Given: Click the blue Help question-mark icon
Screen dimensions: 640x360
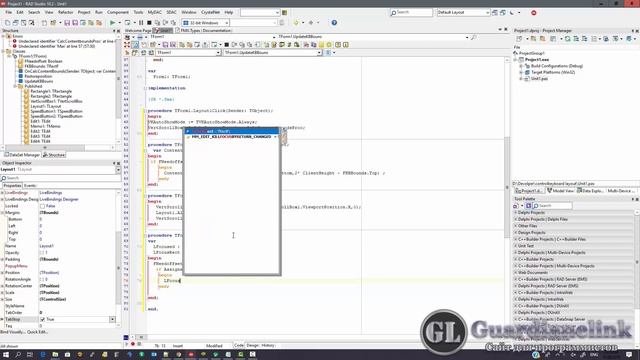Looking at the screenshot, I should (x=334, y=23).
